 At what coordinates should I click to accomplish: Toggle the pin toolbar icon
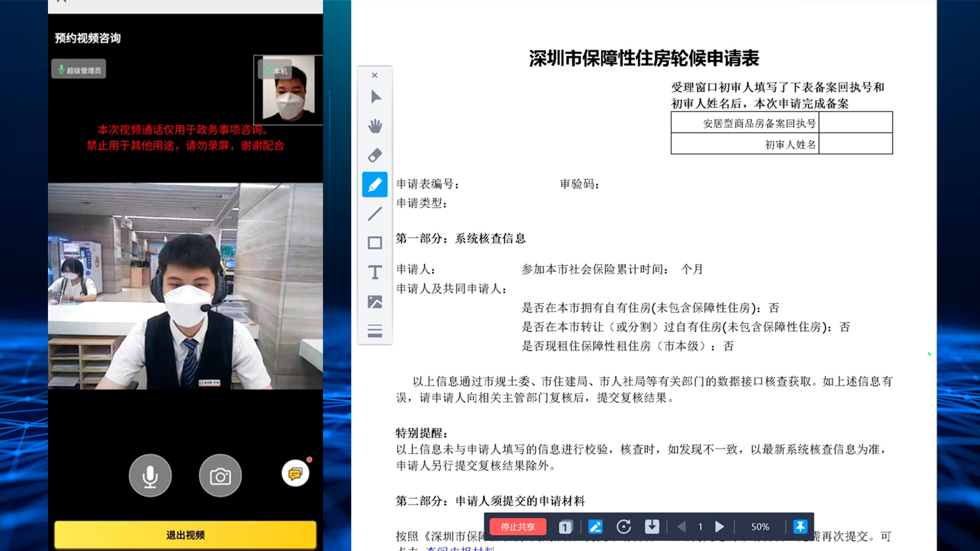800,527
